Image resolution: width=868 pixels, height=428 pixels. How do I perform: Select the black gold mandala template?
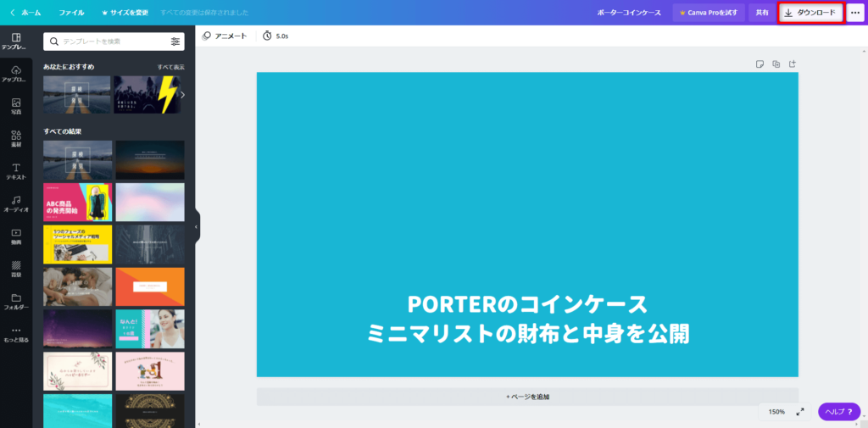pyautogui.click(x=150, y=411)
